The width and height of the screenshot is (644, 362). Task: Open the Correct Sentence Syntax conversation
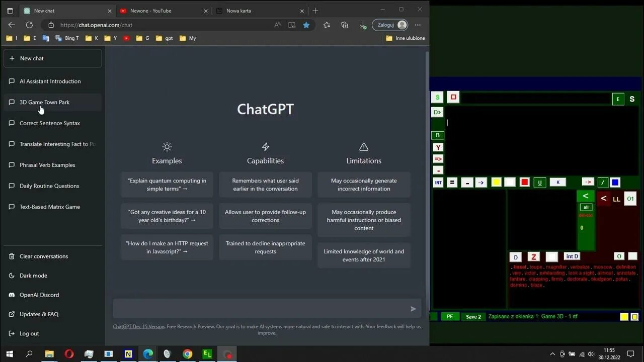(52, 123)
